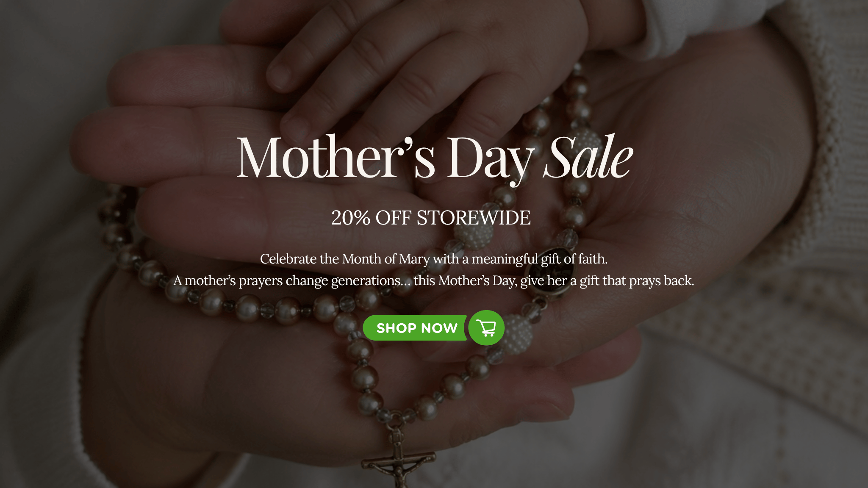
Task: Click the white beaded bead beside the cart
Action: pyautogui.click(x=517, y=335)
